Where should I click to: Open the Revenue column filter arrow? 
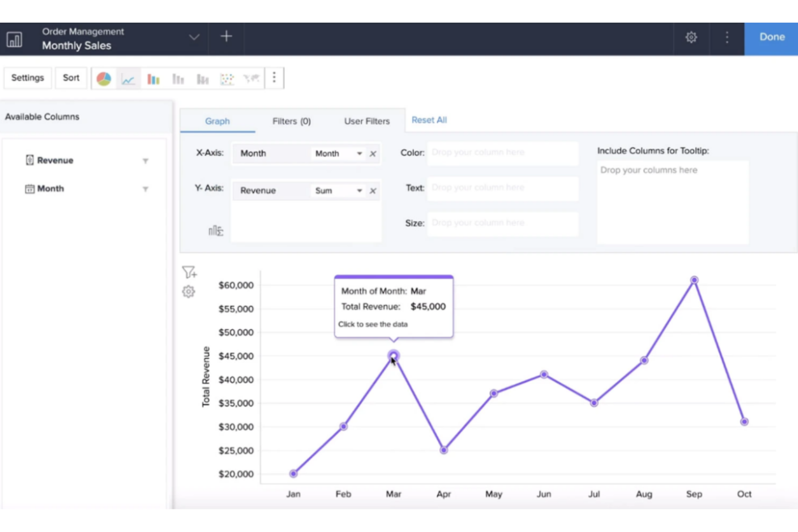[145, 161]
